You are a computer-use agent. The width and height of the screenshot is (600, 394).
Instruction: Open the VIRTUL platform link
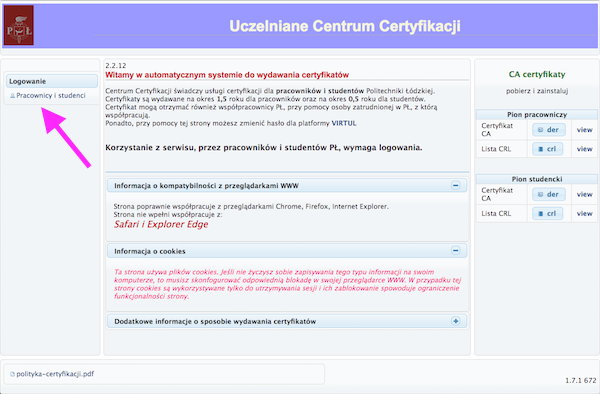(344, 123)
